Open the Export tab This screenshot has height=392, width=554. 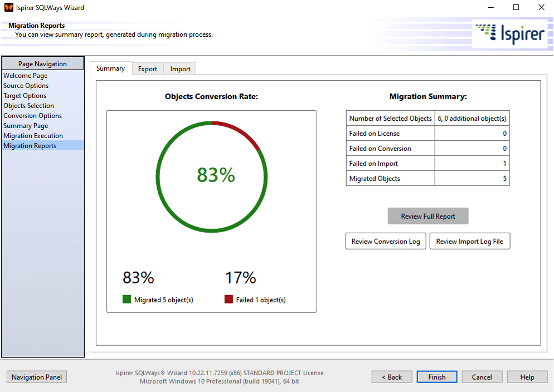147,69
